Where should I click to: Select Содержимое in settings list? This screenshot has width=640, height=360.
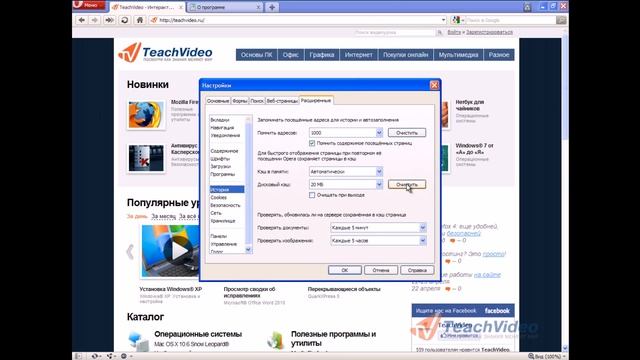pyautogui.click(x=224, y=151)
